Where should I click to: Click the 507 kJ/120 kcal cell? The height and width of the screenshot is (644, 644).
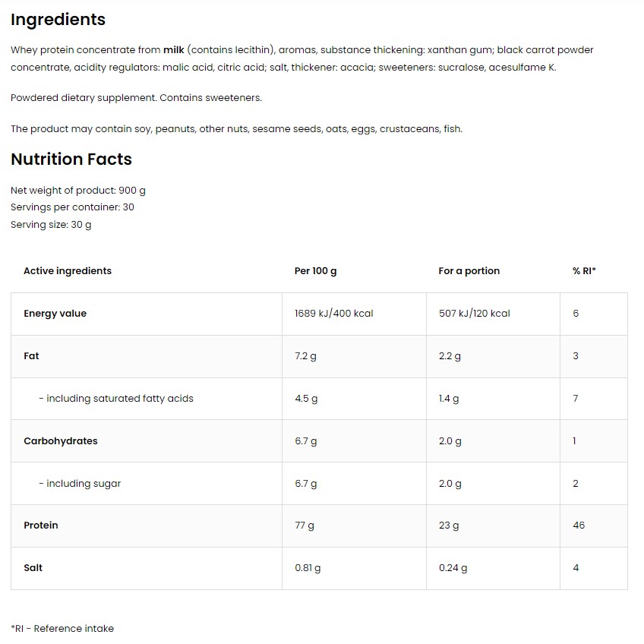pos(475,314)
